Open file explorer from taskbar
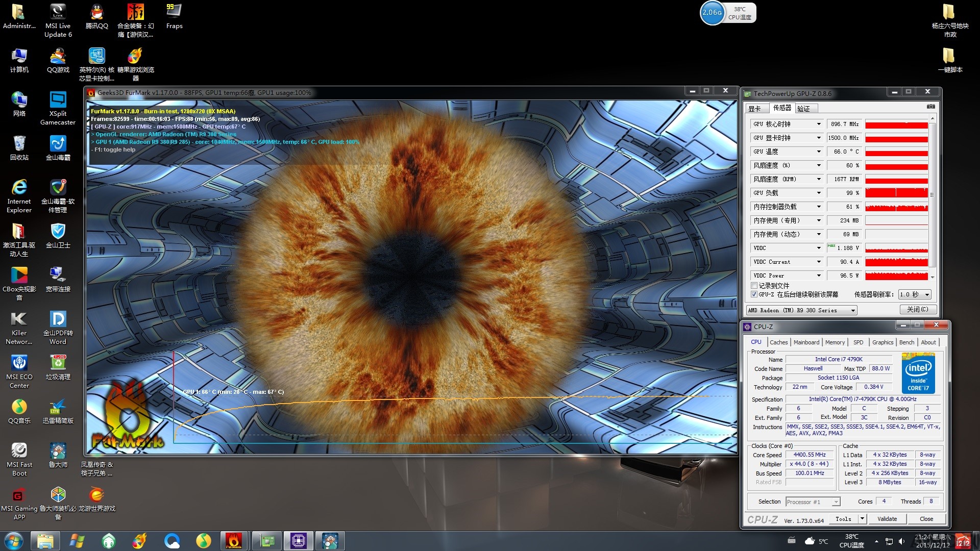980x551 pixels. 45,541
